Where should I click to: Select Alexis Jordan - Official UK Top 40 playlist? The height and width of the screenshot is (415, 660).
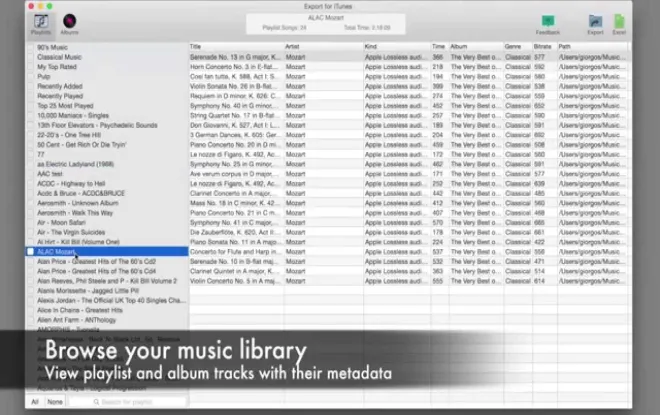pos(111,301)
